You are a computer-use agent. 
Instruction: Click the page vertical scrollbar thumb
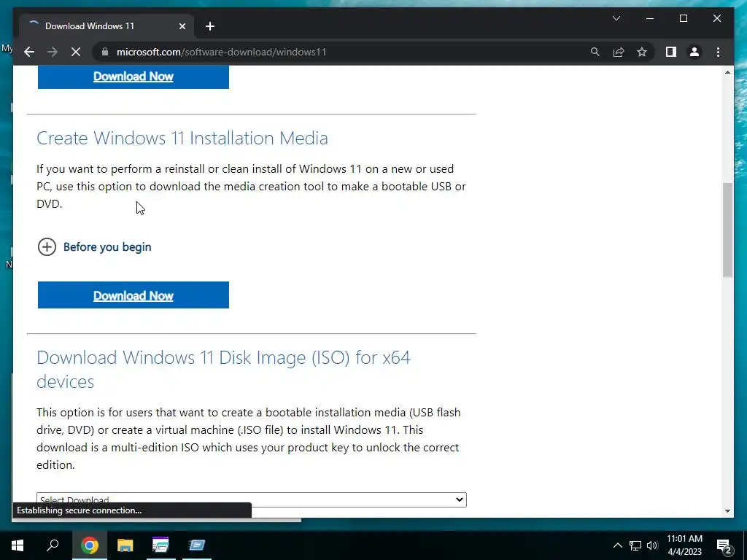coord(727,230)
